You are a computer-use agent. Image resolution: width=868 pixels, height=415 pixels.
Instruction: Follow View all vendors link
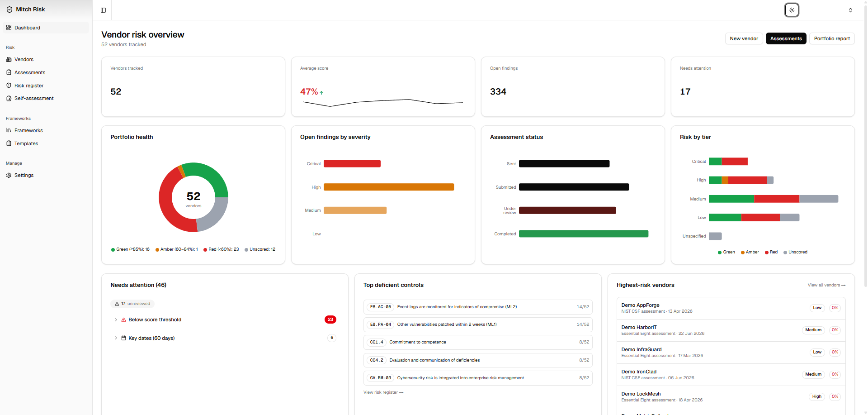(x=826, y=285)
